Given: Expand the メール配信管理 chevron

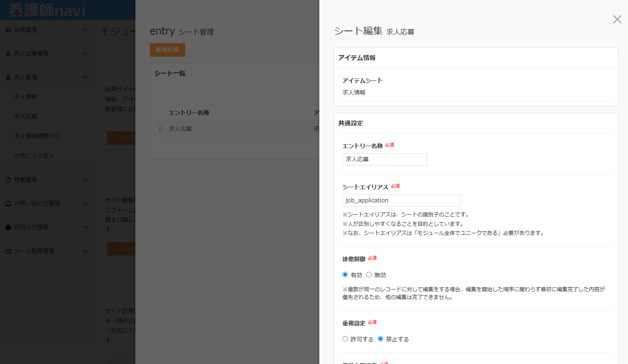Looking at the screenshot, I should 85,251.
